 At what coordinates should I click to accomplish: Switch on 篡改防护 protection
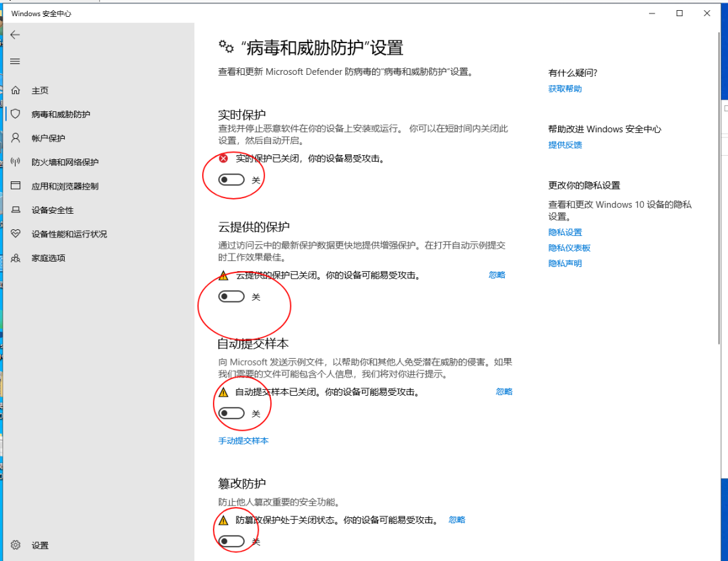tap(232, 541)
